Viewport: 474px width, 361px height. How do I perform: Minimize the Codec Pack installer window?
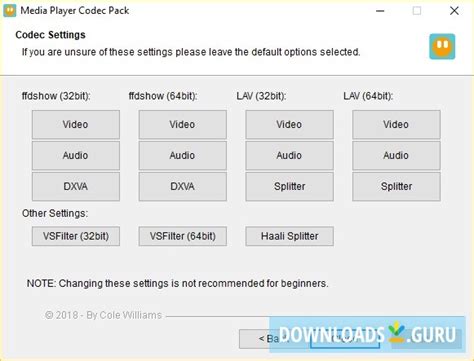point(380,11)
